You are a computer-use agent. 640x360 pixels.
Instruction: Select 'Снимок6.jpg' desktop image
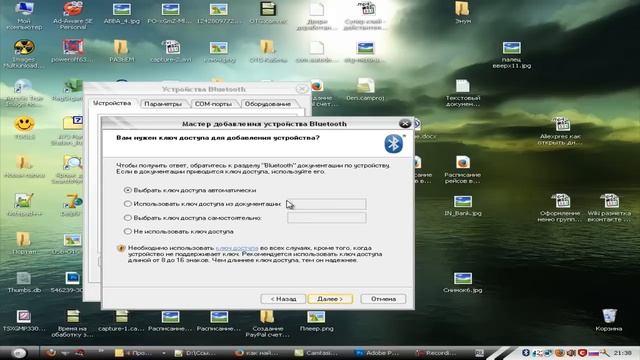(x=462, y=282)
